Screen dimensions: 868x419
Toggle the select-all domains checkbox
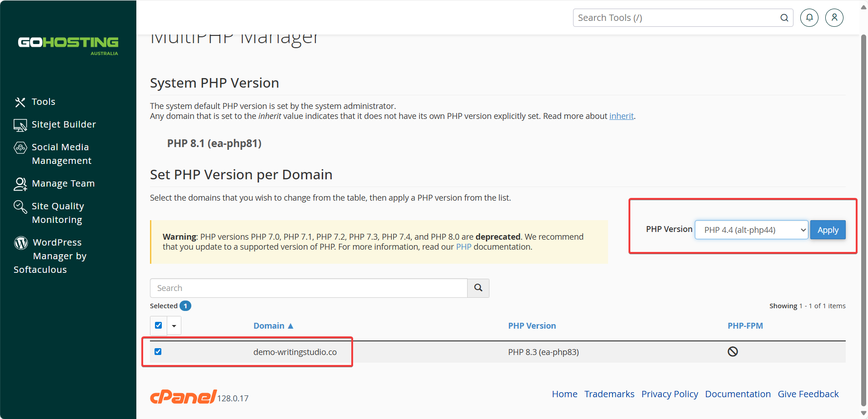158,325
